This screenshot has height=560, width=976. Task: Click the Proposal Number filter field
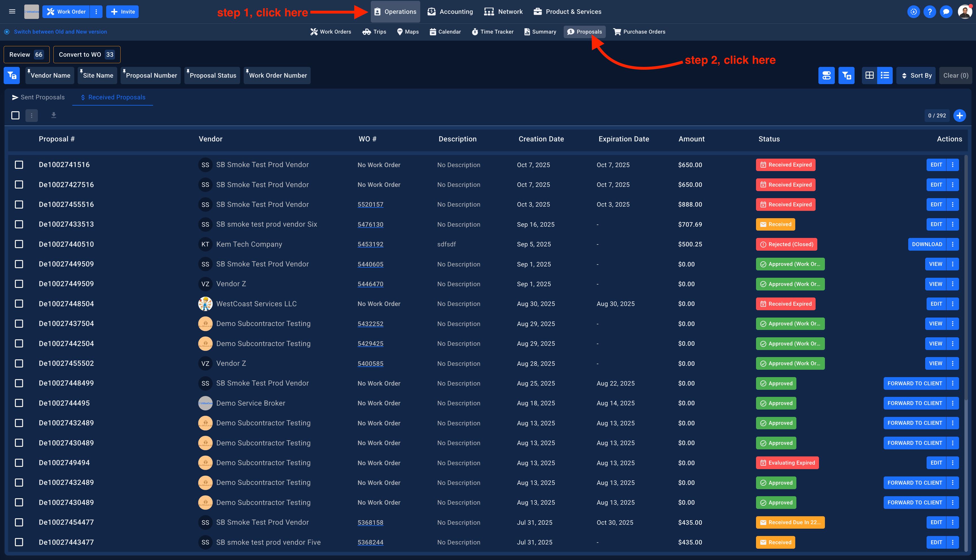pos(151,75)
